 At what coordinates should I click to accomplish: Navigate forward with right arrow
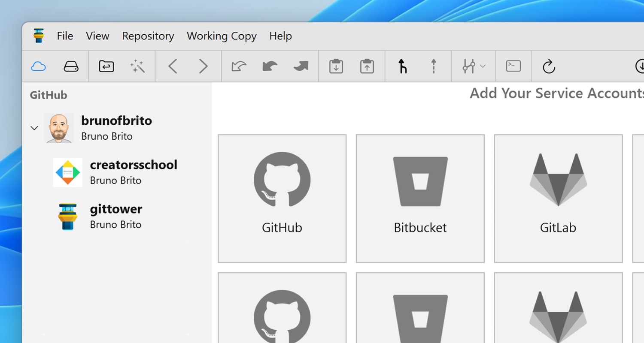coord(204,66)
